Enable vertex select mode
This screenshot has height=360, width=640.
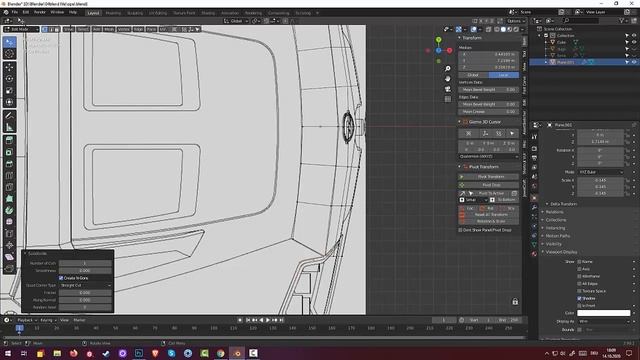(45, 29)
